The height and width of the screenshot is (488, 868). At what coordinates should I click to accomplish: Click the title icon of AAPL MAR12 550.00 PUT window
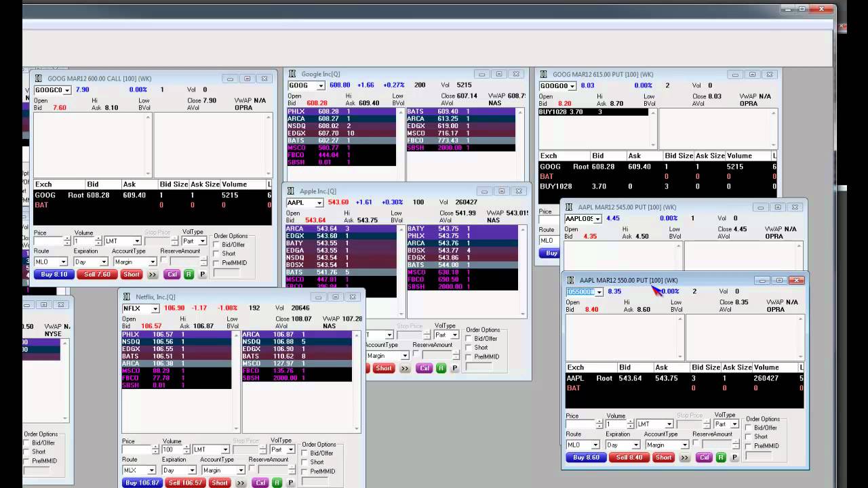pos(571,280)
